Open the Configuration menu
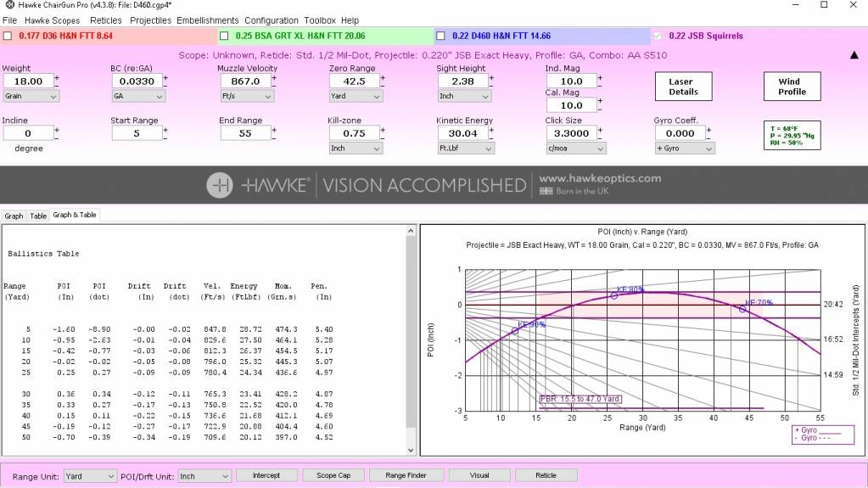The image size is (868, 488). coord(272,20)
